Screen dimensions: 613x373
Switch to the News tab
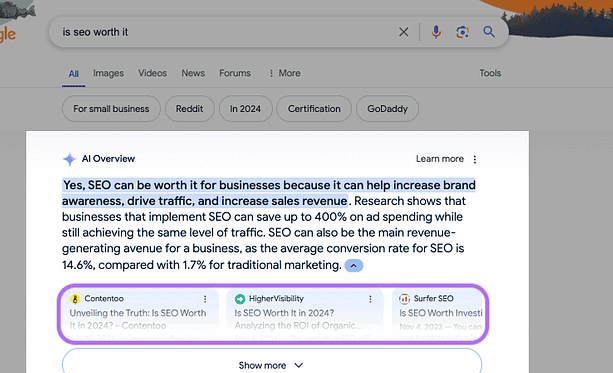coord(193,73)
